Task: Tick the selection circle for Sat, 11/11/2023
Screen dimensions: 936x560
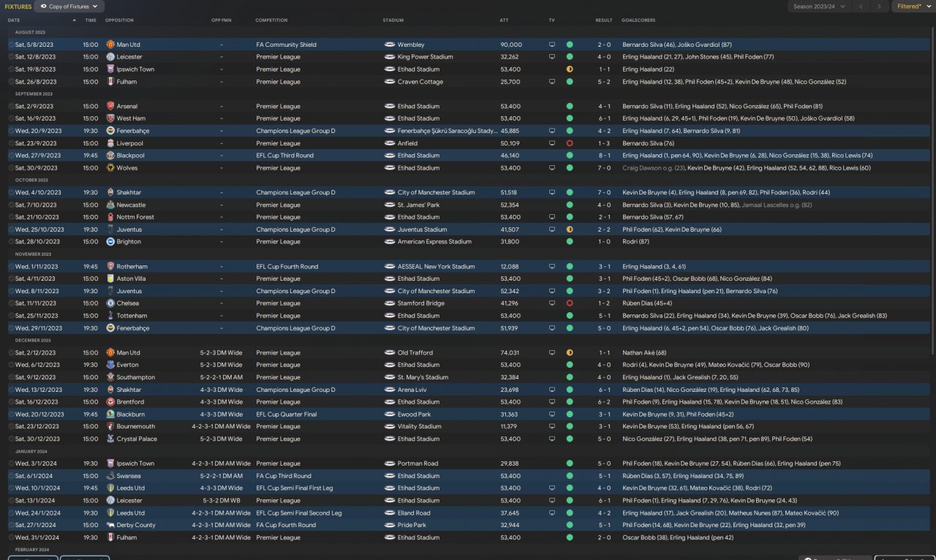Action: pos(11,303)
